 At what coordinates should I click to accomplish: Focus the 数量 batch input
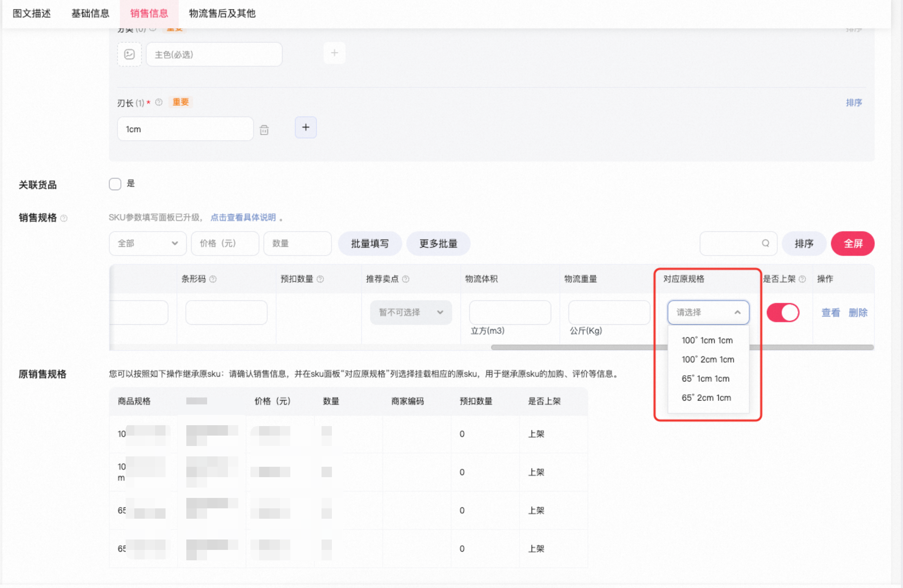click(x=297, y=243)
